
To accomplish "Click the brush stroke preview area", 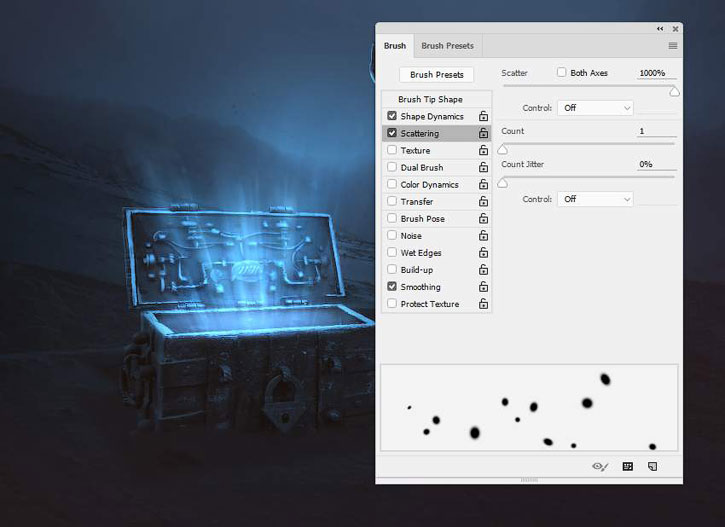I will tap(529, 408).
